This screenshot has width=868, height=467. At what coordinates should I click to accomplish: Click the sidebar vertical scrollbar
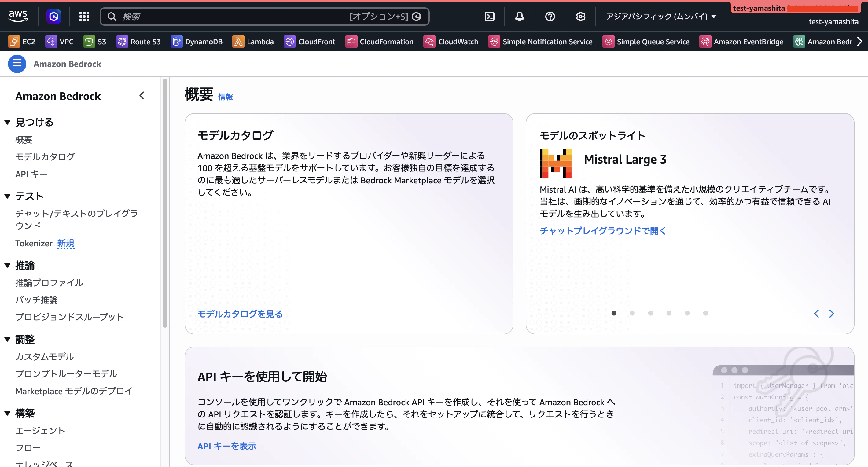165,203
